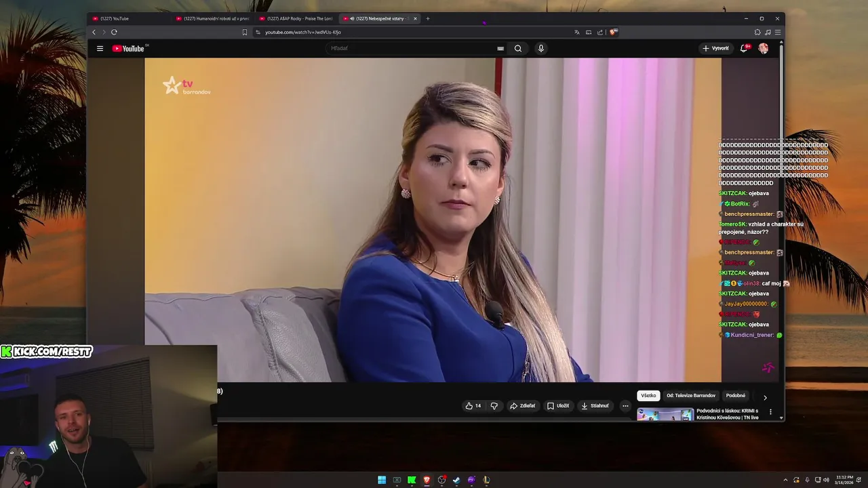This screenshot has width=868, height=488.
Task: Click the Stiahnuť download button
Action: (595, 406)
